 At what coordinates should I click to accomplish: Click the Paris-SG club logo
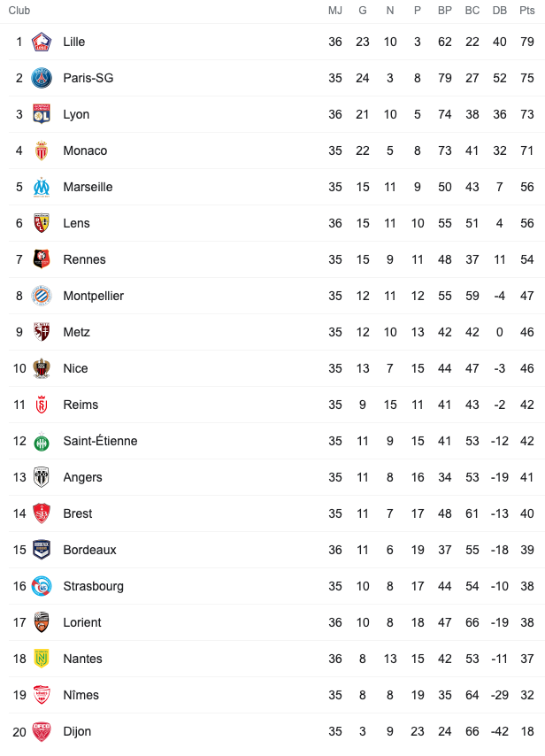point(42,78)
